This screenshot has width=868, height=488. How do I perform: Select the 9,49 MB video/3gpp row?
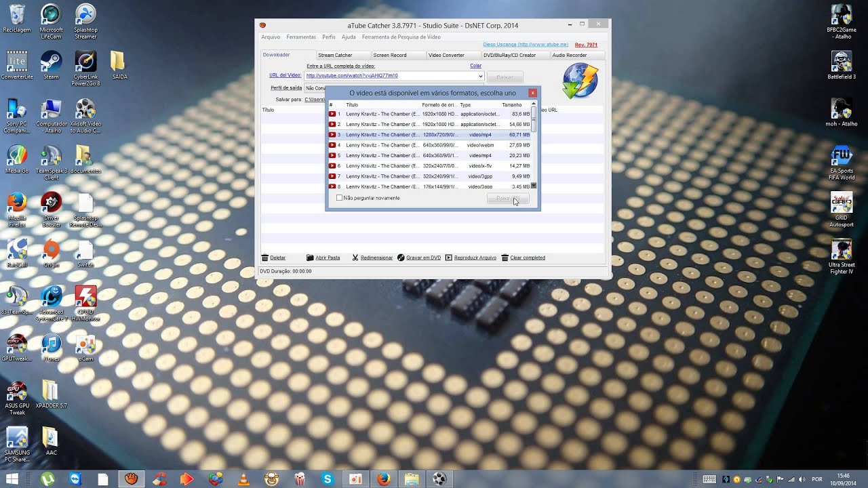(429, 176)
